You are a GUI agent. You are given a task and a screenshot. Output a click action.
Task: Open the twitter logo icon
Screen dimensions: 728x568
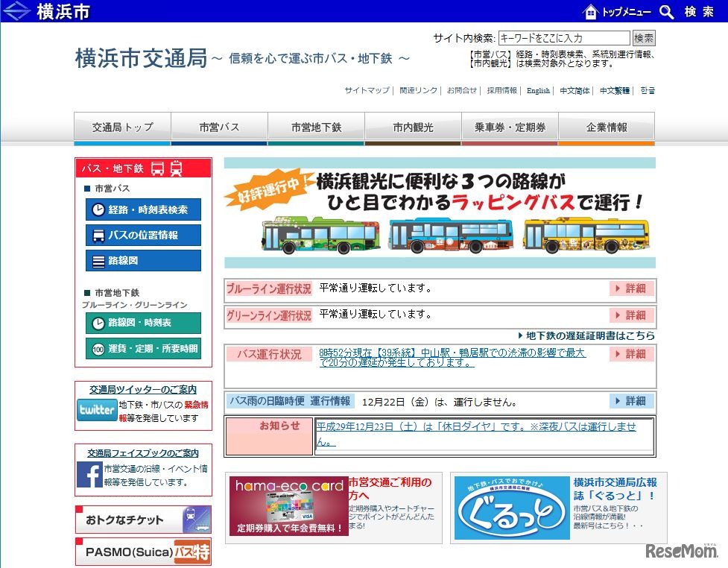tap(97, 410)
